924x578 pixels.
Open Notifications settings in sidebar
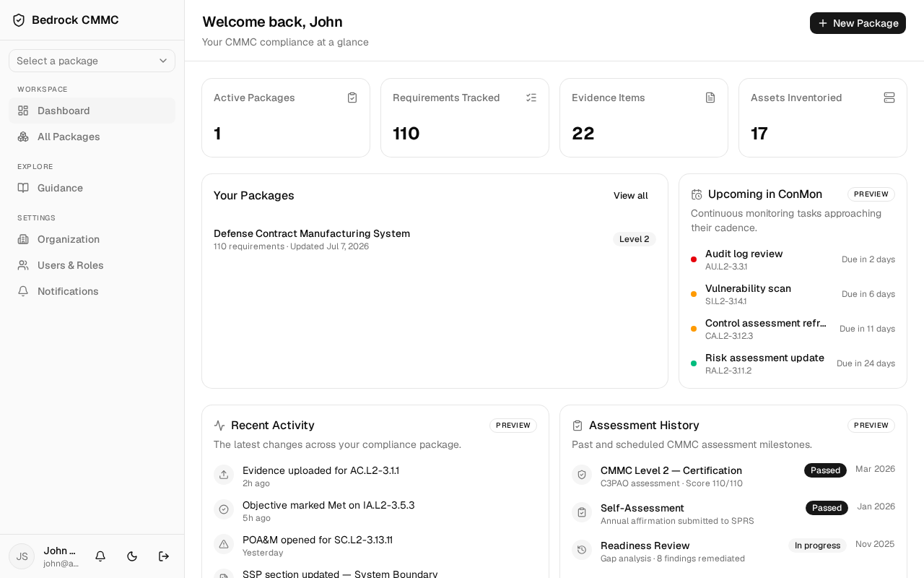click(x=92, y=291)
